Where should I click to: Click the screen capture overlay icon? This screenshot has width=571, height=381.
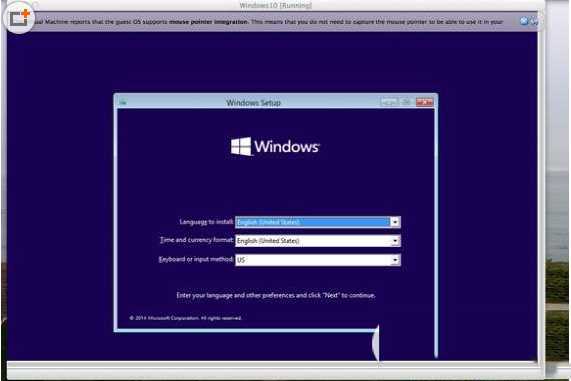(19, 18)
